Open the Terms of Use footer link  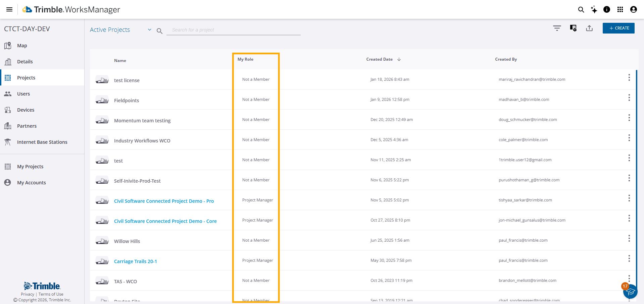[51, 294]
